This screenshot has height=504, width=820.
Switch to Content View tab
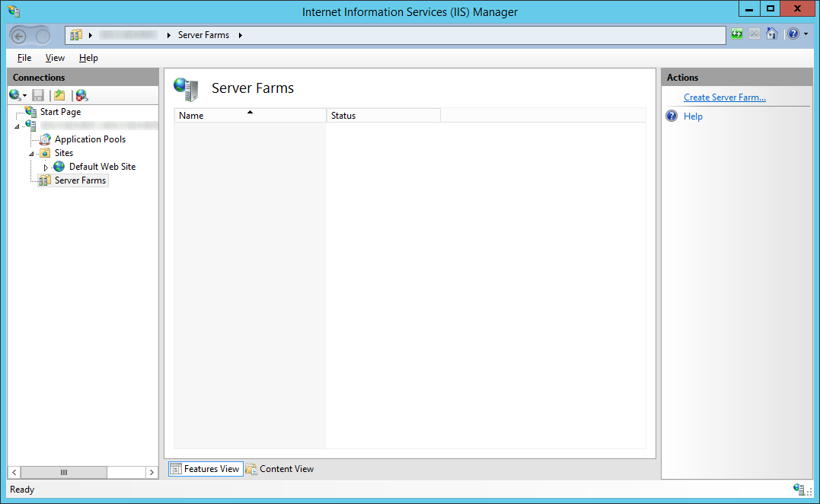(x=279, y=469)
